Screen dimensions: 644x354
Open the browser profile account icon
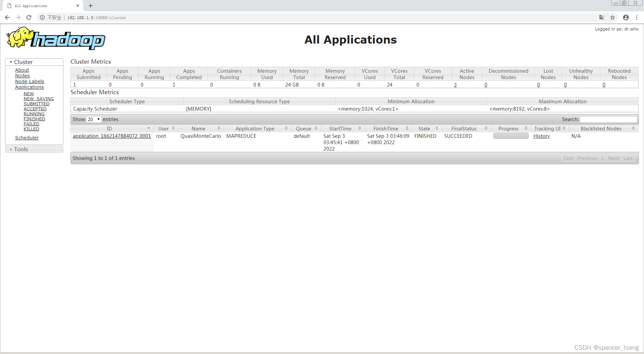tap(626, 17)
